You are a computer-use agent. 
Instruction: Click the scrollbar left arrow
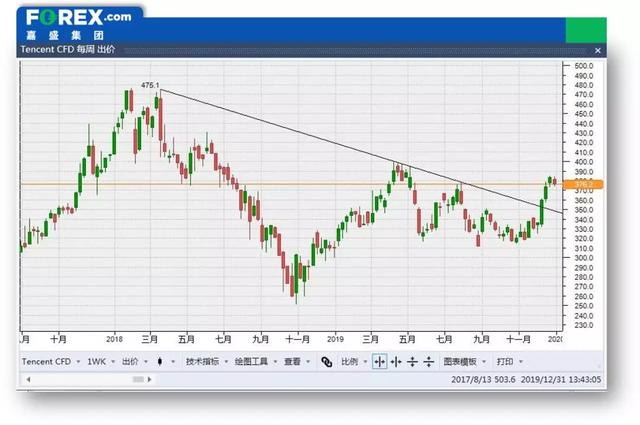tap(28, 379)
